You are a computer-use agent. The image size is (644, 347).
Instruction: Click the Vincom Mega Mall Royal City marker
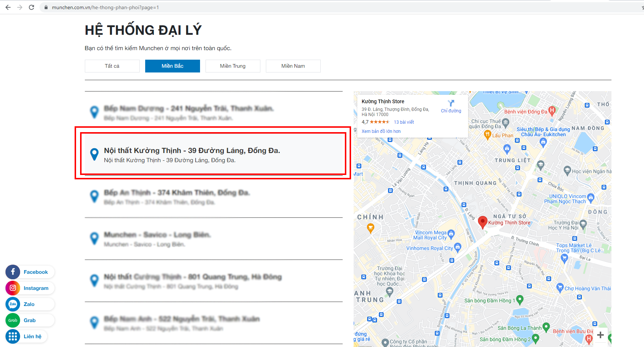[x=451, y=234]
